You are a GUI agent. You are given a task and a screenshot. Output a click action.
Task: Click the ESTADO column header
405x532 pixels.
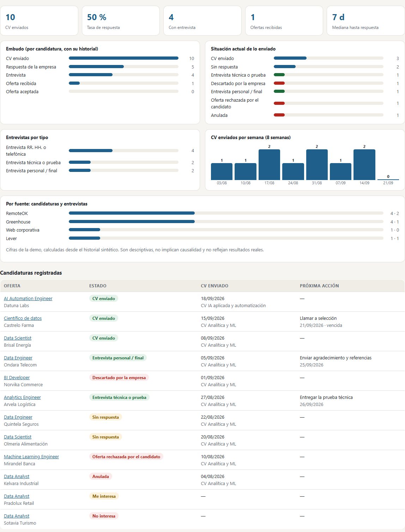coord(98,286)
